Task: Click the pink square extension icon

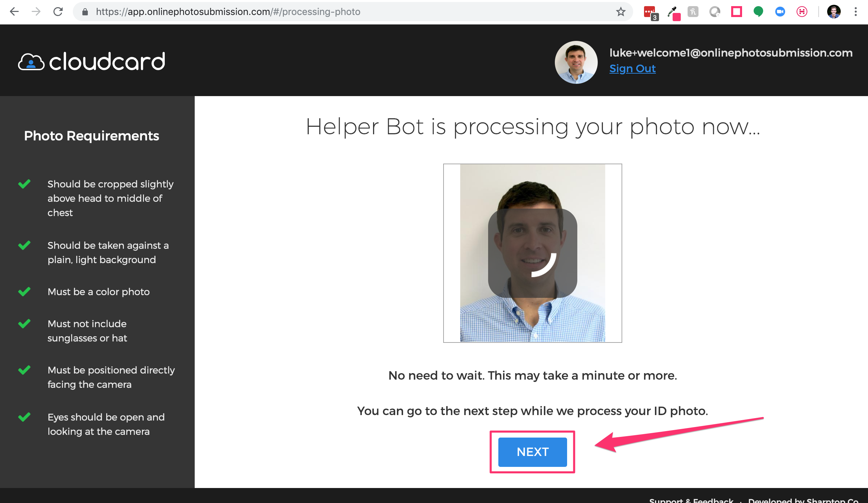Action: [x=736, y=12]
